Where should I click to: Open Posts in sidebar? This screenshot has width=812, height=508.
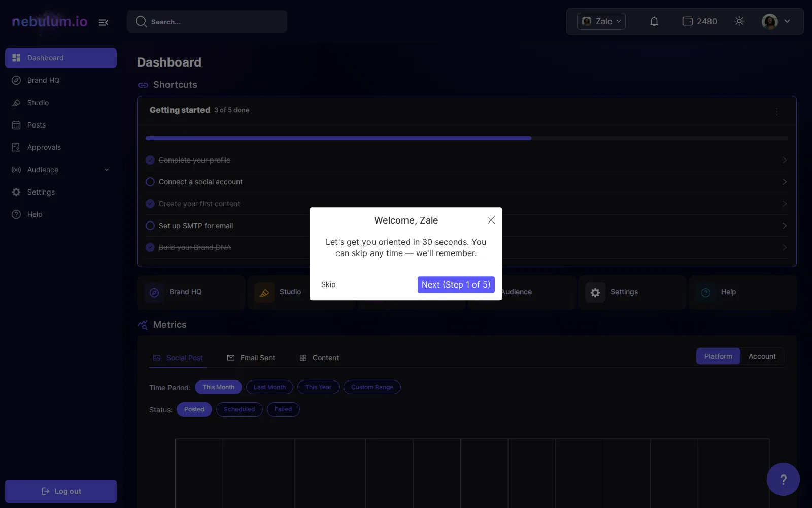point(61,125)
